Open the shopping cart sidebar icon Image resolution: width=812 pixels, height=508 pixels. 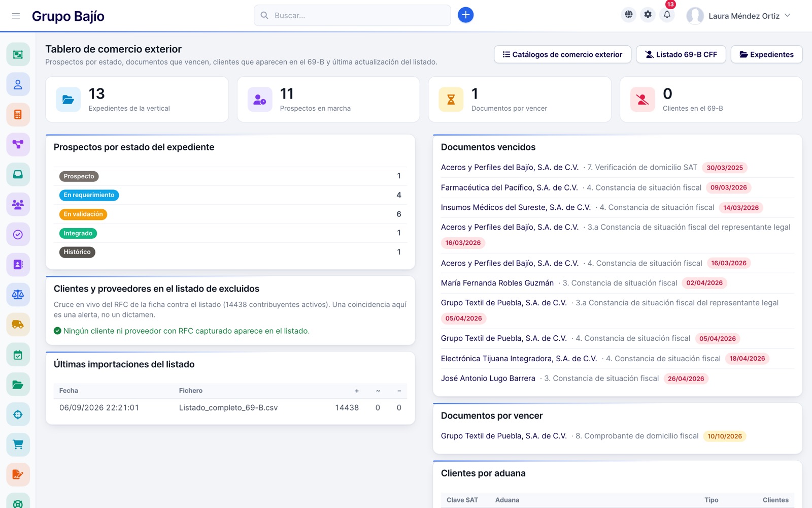point(18,444)
